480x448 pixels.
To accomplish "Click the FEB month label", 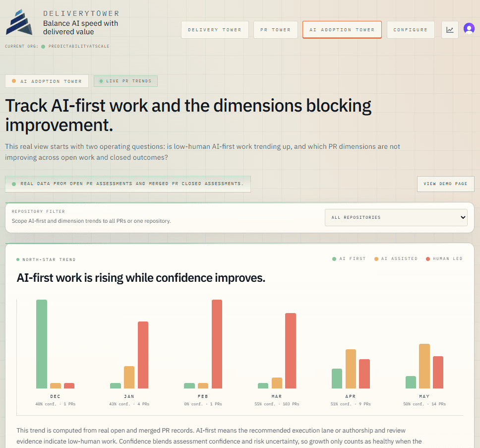I will (x=203, y=396).
